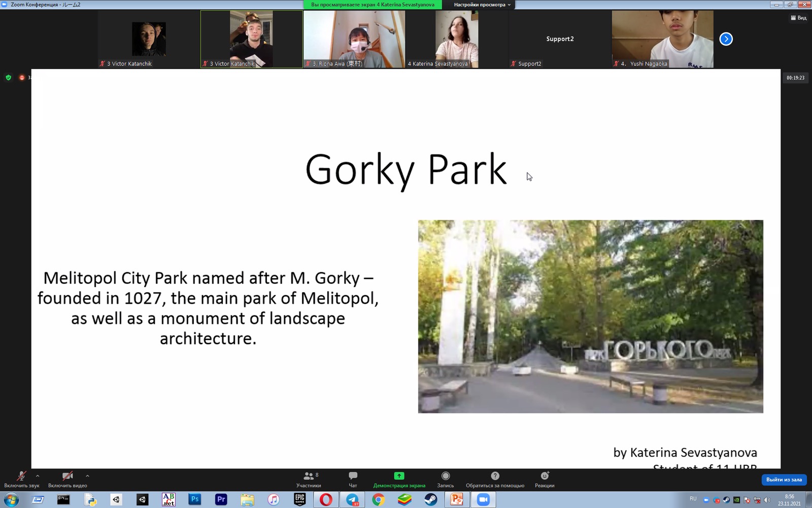Select Riona Awa's video thumbnail
The height and width of the screenshot is (508, 812).
[354, 39]
